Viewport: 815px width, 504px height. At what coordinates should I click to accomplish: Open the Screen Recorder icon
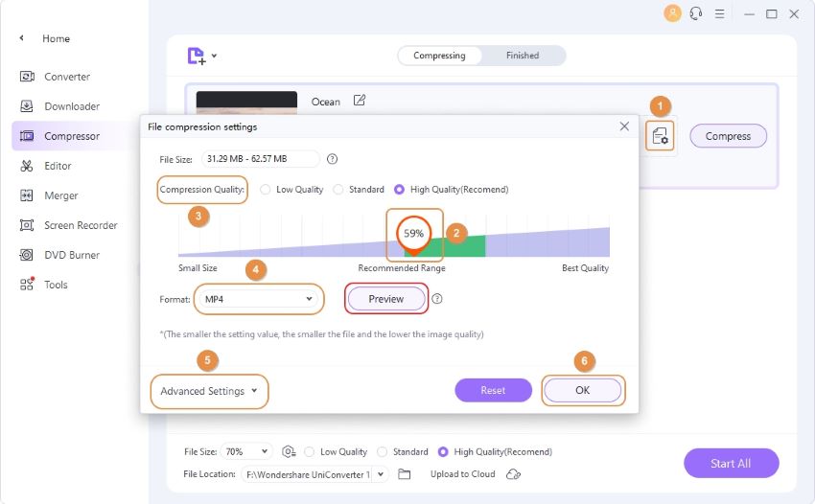coord(27,225)
